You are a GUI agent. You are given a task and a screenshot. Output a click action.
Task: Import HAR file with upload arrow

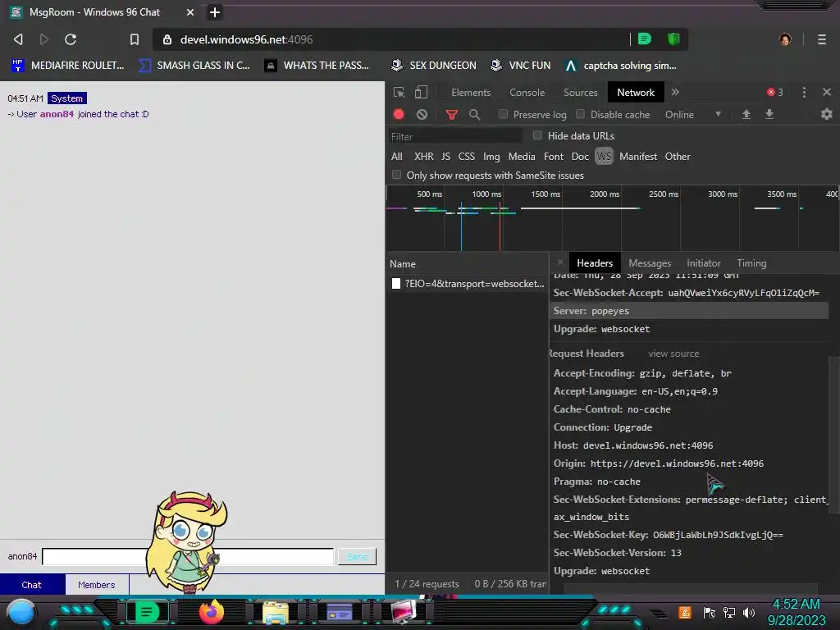[x=746, y=114]
